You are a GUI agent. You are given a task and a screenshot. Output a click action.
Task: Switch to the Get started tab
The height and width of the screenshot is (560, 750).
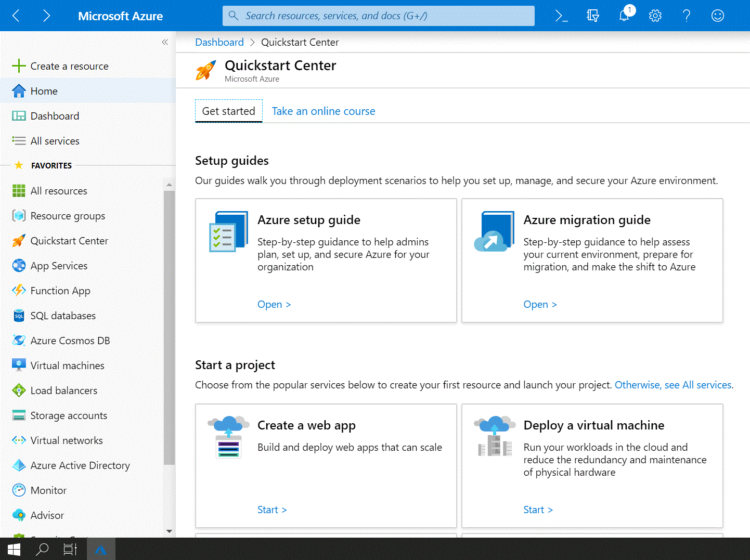(x=229, y=111)
